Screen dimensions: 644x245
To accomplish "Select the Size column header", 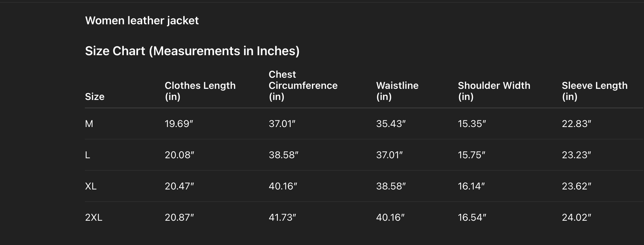I will [95, 96].
